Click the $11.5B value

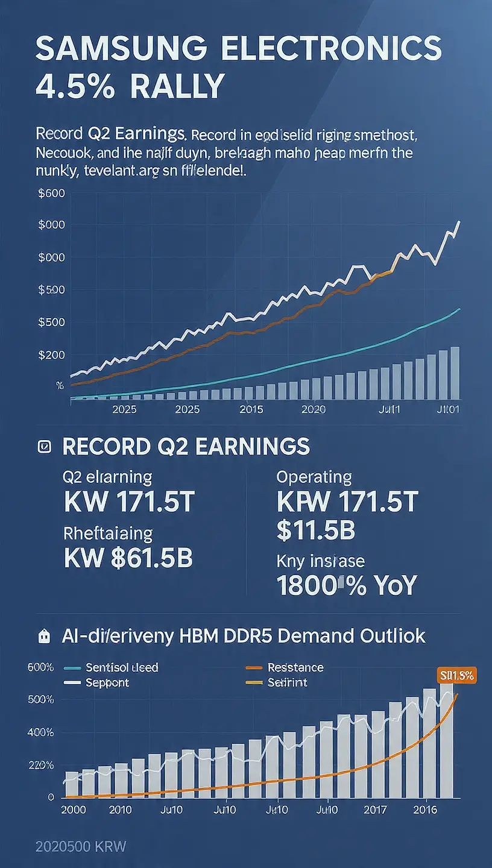point(315,530)
